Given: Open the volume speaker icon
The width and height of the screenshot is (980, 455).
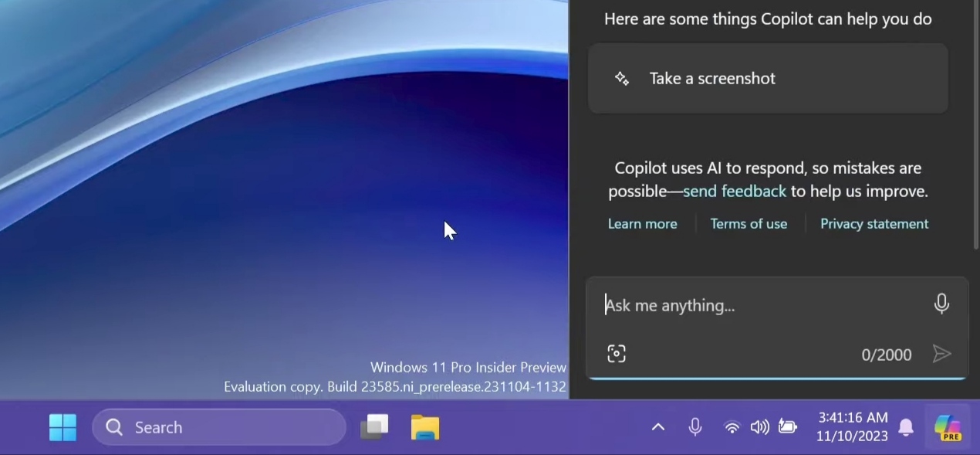Looking at the screenshot, I should pos(760,426).
